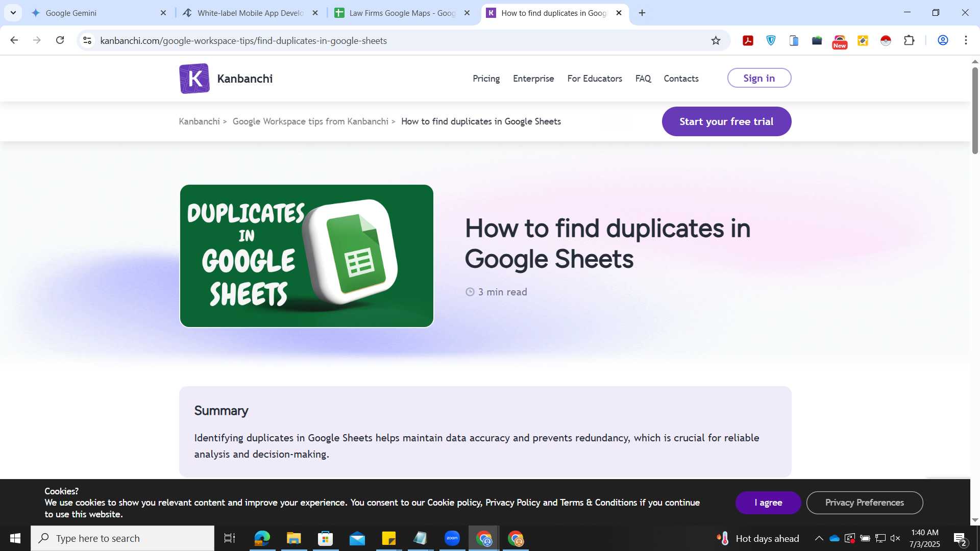980x551 pixels.
Task: Open the For Educators page
Action: click(595, 79)
